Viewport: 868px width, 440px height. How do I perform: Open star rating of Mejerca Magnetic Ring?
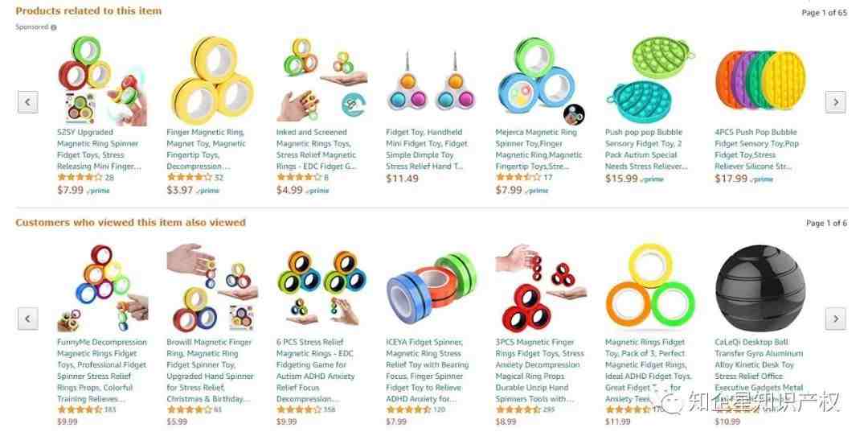coord(518,177)
